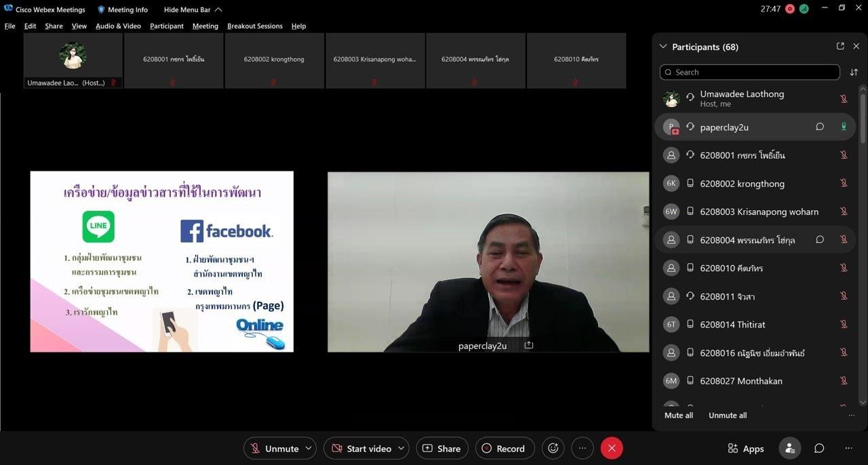
Task: Unmute your microphone
Action: [x=274, y=448]
